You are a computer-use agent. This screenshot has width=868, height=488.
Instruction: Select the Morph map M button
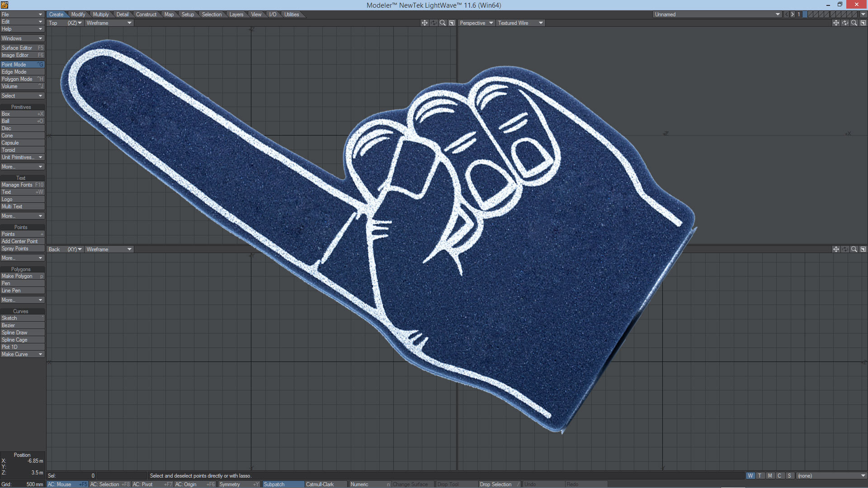[770, 476]
